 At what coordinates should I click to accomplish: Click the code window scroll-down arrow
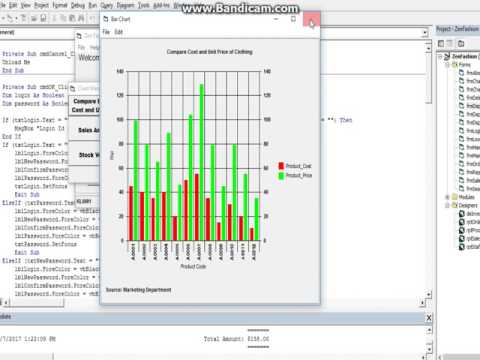click(x=429, y=295)
